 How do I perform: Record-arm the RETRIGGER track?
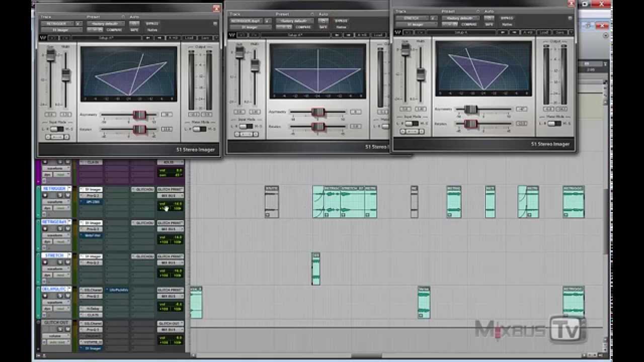click(x=45, y=195)
